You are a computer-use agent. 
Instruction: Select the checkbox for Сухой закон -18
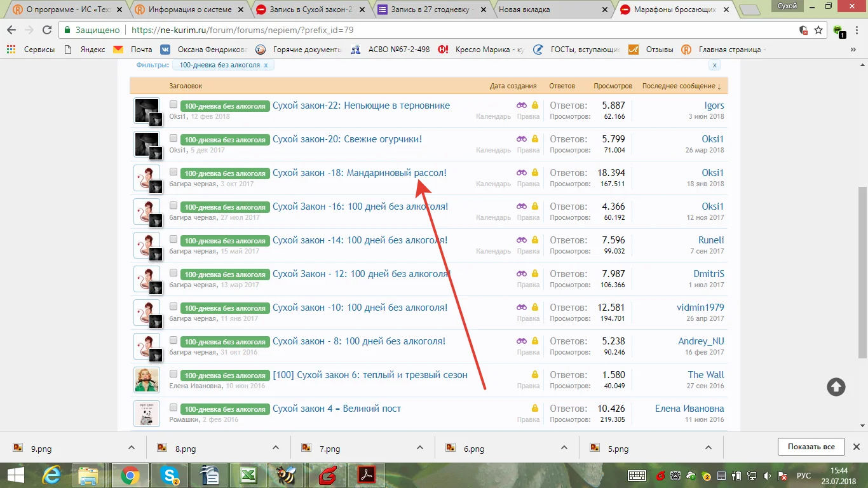tap(173, 172)
